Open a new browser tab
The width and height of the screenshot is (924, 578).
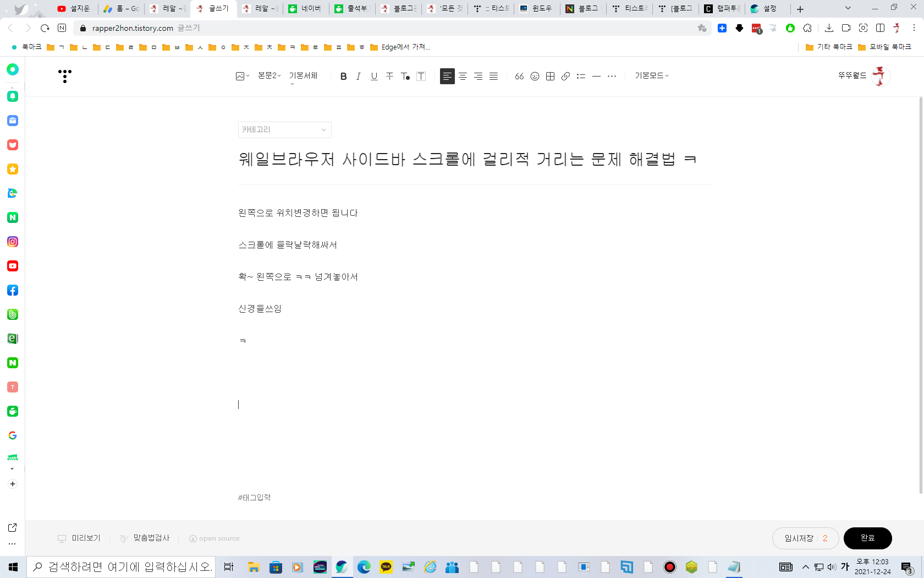click(800, 9)
